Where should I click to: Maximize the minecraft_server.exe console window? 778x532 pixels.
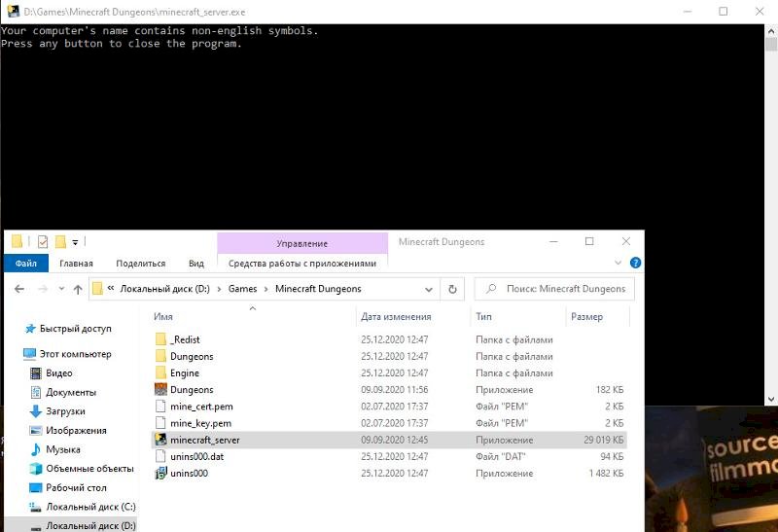point(724,12)
